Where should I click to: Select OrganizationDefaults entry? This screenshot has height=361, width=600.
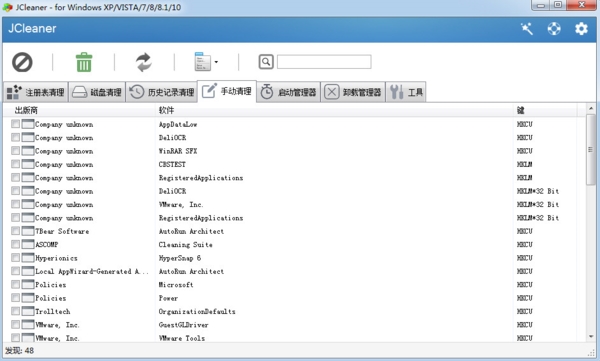[x=197, y=312]
